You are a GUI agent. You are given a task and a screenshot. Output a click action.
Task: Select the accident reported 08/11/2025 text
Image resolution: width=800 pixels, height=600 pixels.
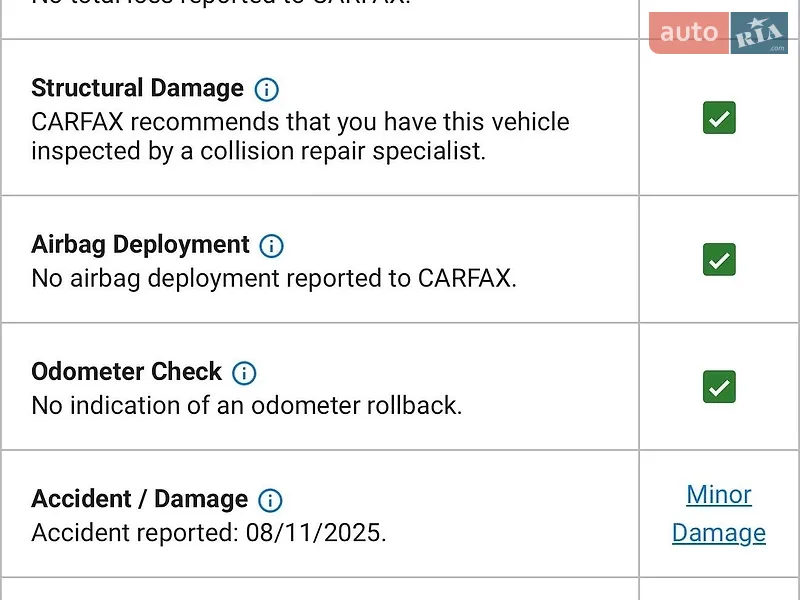pos(209,533)
